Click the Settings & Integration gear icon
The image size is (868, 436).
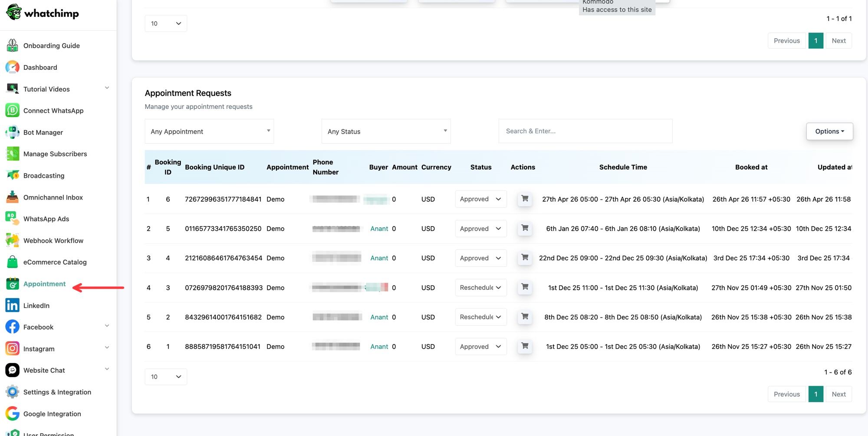(13, 392)
